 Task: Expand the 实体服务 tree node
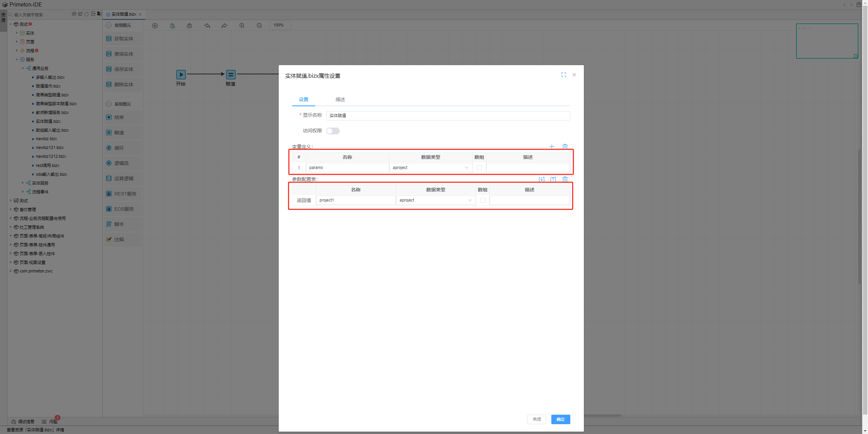23,183
